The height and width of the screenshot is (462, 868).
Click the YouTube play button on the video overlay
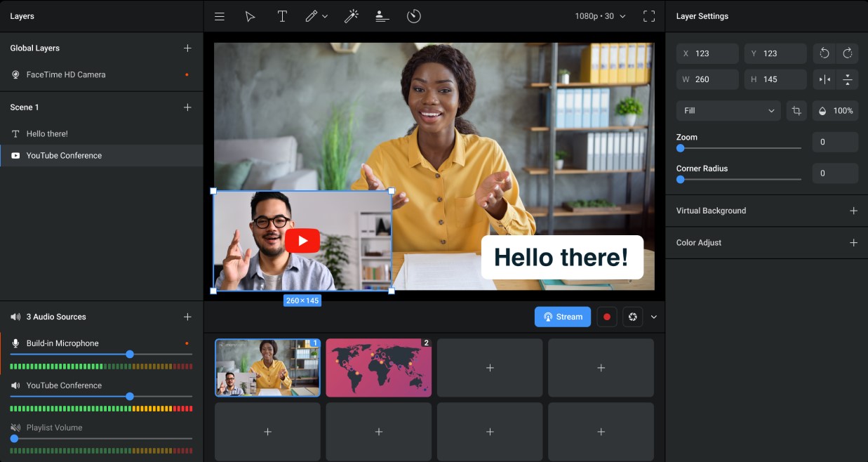coord(302,241)
